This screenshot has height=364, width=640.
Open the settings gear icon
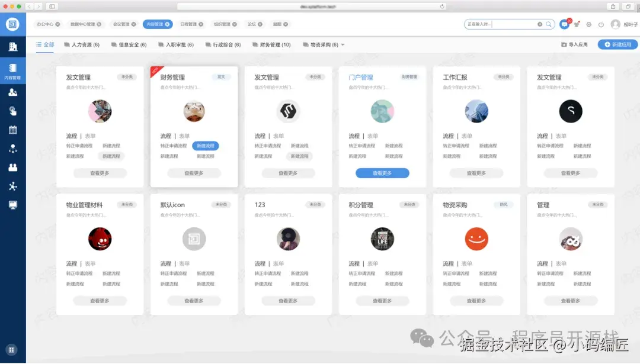[x=589, y=24]
